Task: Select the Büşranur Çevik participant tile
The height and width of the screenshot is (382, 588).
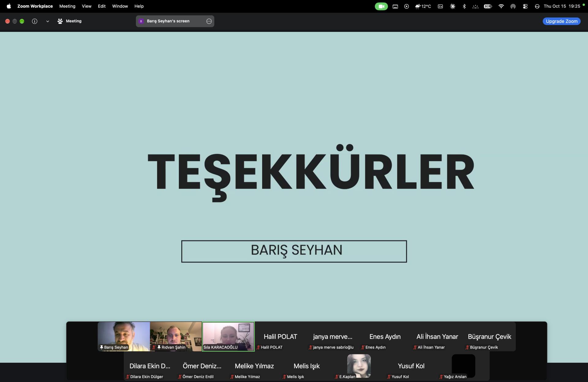Action: [489, 336]
